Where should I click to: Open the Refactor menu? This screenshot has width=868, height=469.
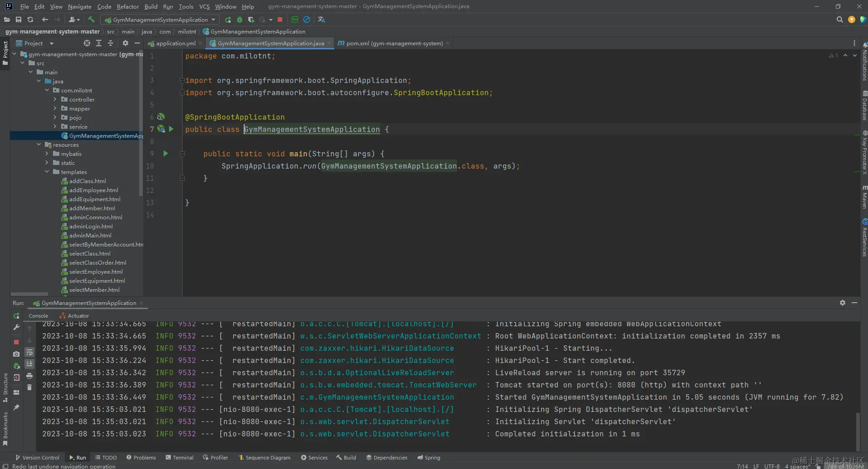click(128, 6)
